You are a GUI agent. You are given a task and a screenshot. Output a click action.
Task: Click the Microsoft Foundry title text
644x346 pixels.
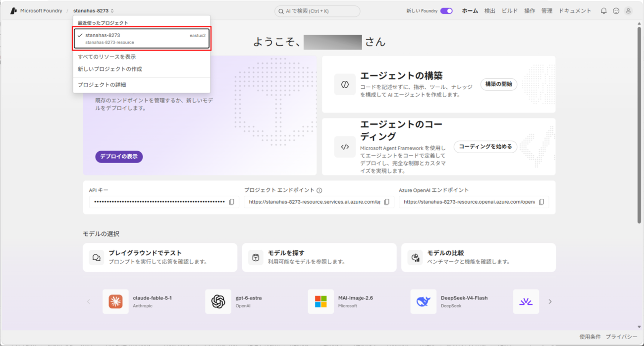[x=41, y=11]
